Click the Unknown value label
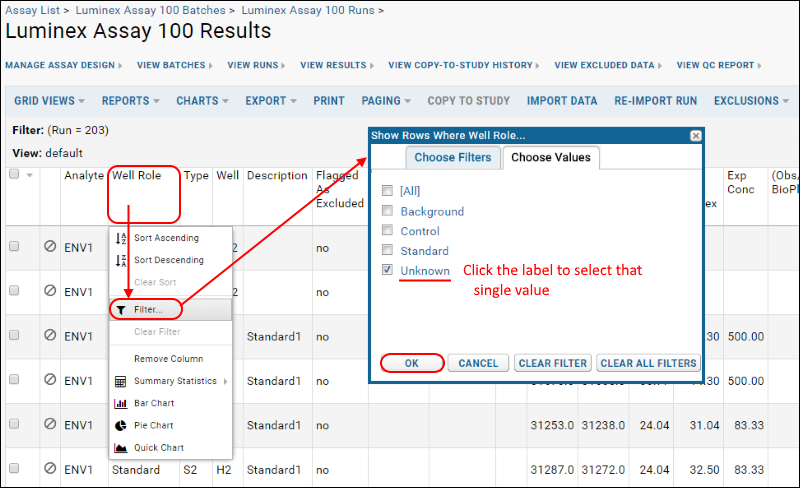 425,271
